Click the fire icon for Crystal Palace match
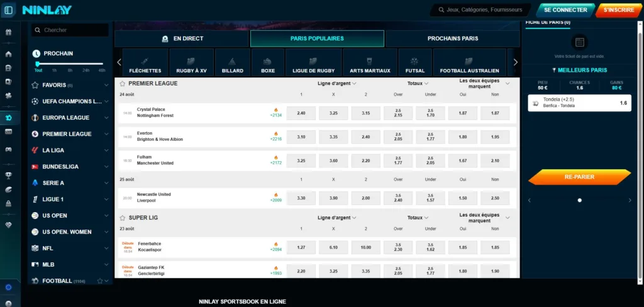The width and height of the screenshot is (644, 307). click(275, 110)
